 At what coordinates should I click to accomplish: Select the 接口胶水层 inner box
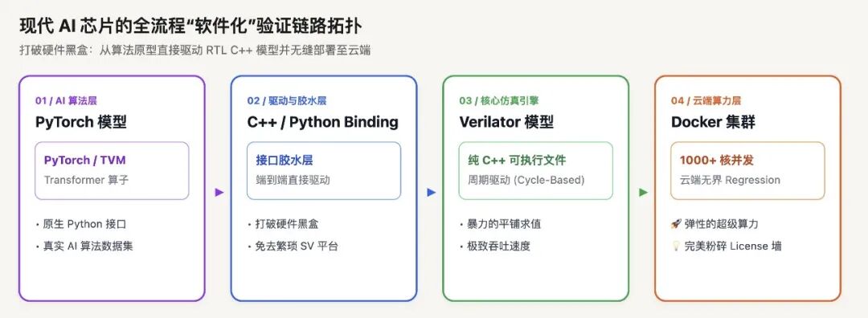tap(324, 171)
